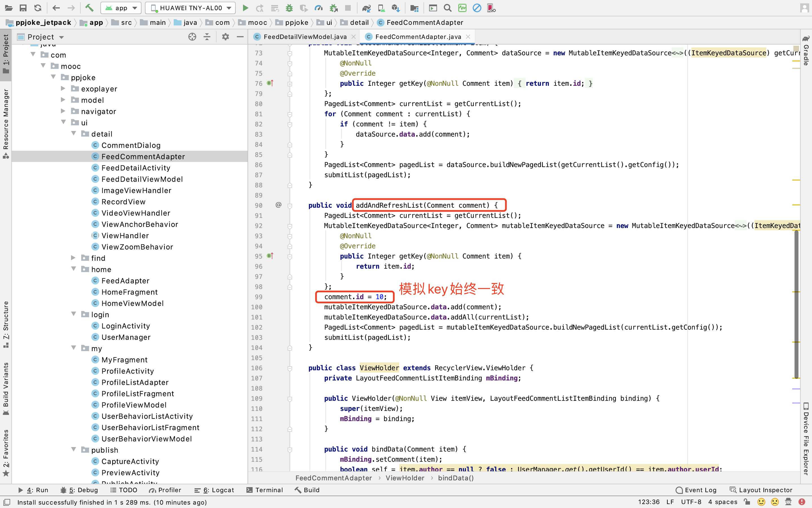Open FeedDetailActivity in project tree
Viewport: 812px width, 508px height.
click(x=136, y=168)
